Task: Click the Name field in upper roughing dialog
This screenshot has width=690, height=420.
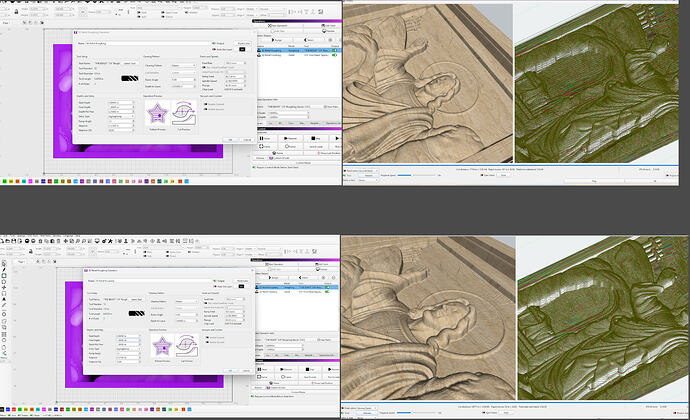Action: pyautogui.click(x=147, y=43)
